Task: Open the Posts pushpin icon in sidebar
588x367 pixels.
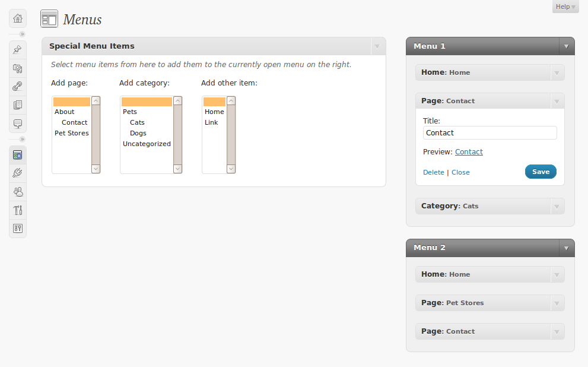Action: (x=18, y=50)
